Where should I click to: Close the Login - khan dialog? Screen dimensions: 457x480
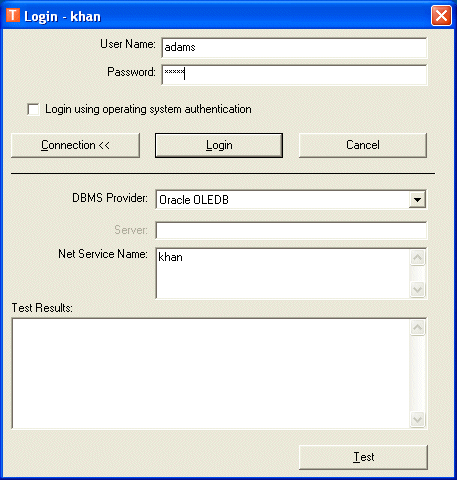pos(441,16)
